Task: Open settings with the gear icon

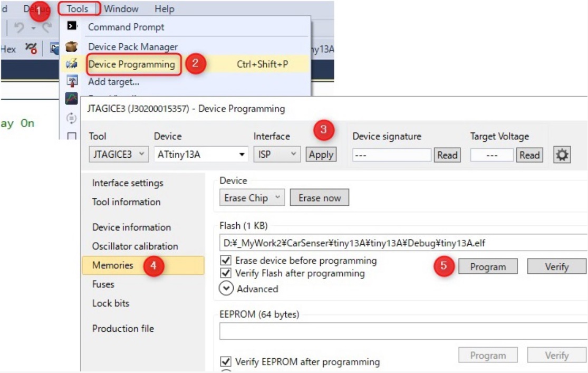Action: [562, 155]
